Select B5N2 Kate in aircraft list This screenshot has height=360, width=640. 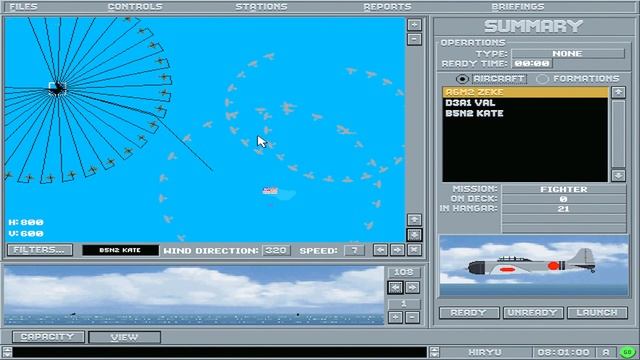525,113
